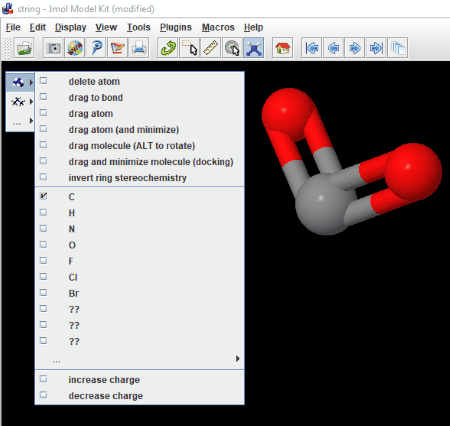
Task: Go to first frame arrow icon
Action: click(x=312, y=48)
